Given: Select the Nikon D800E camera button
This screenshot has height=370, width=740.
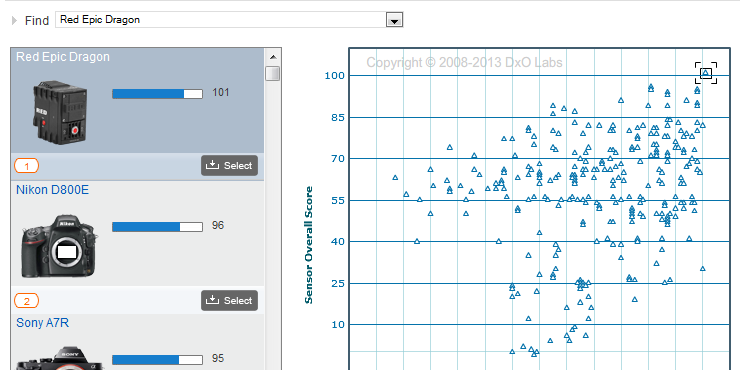Looking at the screenshot, I should (229, 301).
